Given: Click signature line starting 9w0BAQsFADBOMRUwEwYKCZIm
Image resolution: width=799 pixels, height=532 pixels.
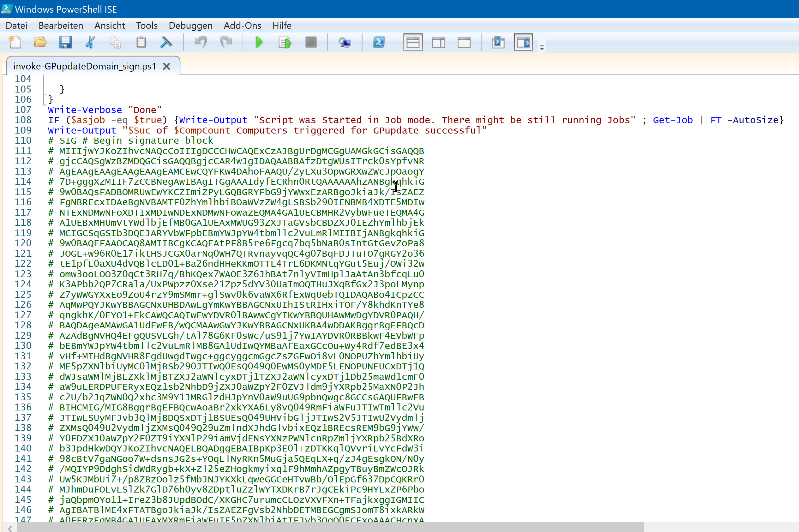Looking at the screenshot, I should 236,192.
